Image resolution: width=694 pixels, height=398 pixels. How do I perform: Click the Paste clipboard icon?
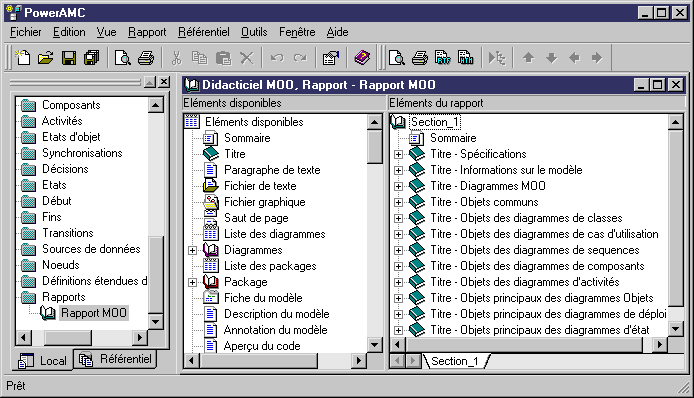click(224, 58)
